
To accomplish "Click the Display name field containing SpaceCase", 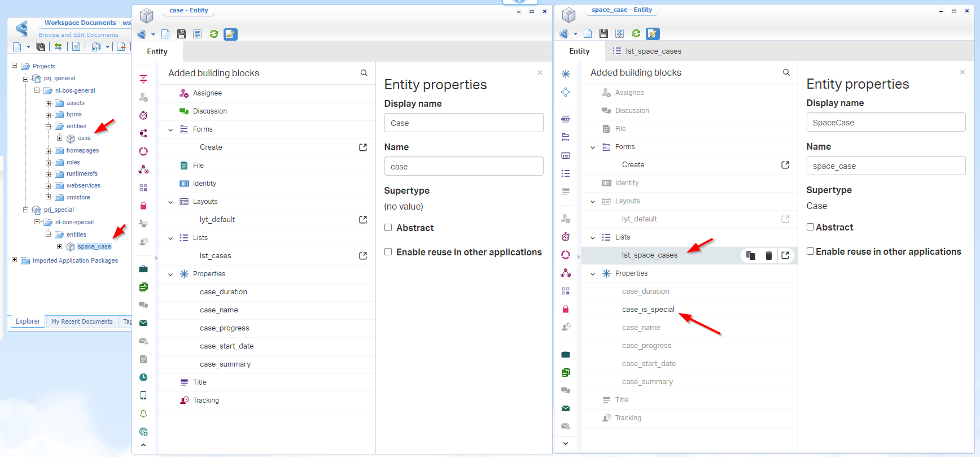I will click(x=885, y=123).
